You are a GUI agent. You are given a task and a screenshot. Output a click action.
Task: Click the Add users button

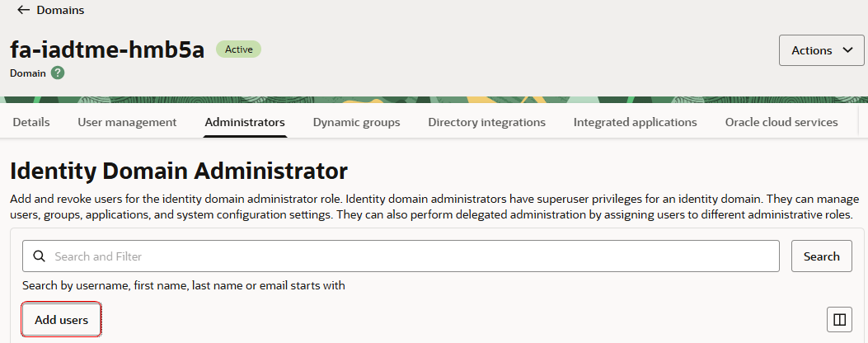(62, 320)
